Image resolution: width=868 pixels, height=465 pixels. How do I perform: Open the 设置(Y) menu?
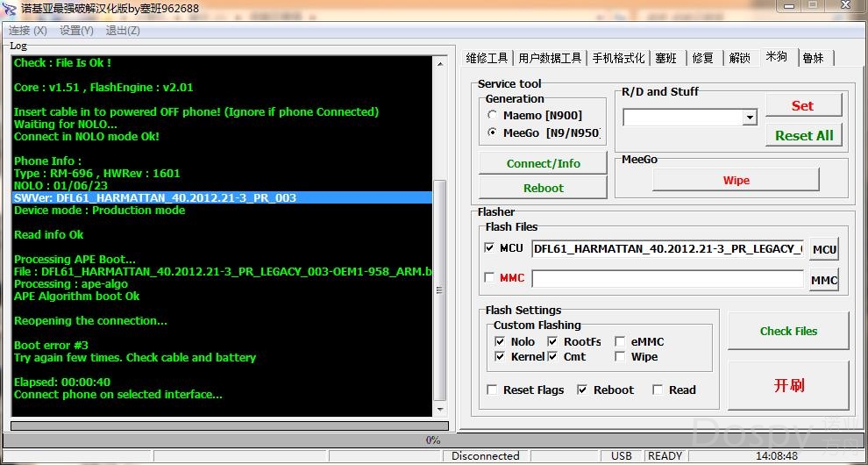coord(76,31)
